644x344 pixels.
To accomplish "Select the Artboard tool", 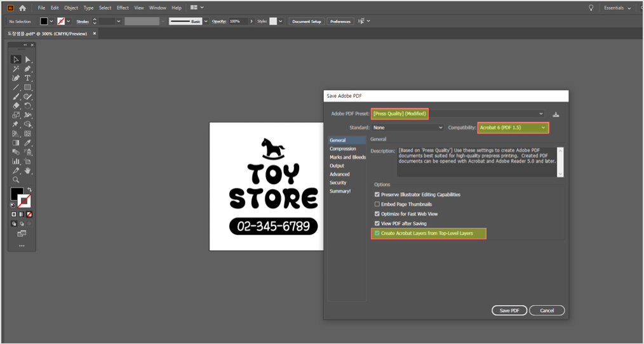I will pyautogui.click(x=27, y=161).
